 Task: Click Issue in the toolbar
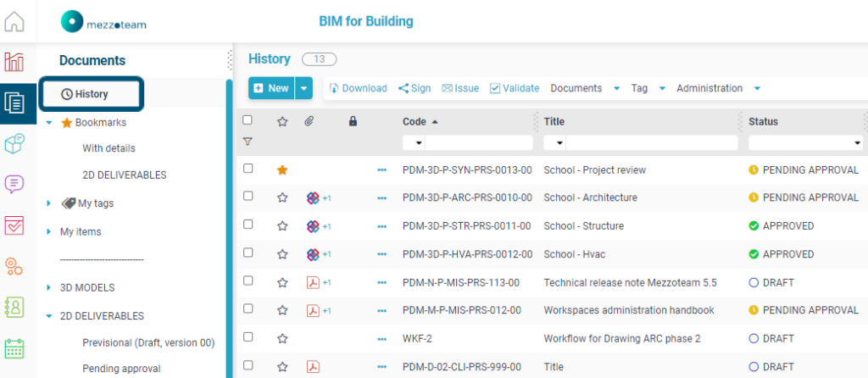point(460,88)
